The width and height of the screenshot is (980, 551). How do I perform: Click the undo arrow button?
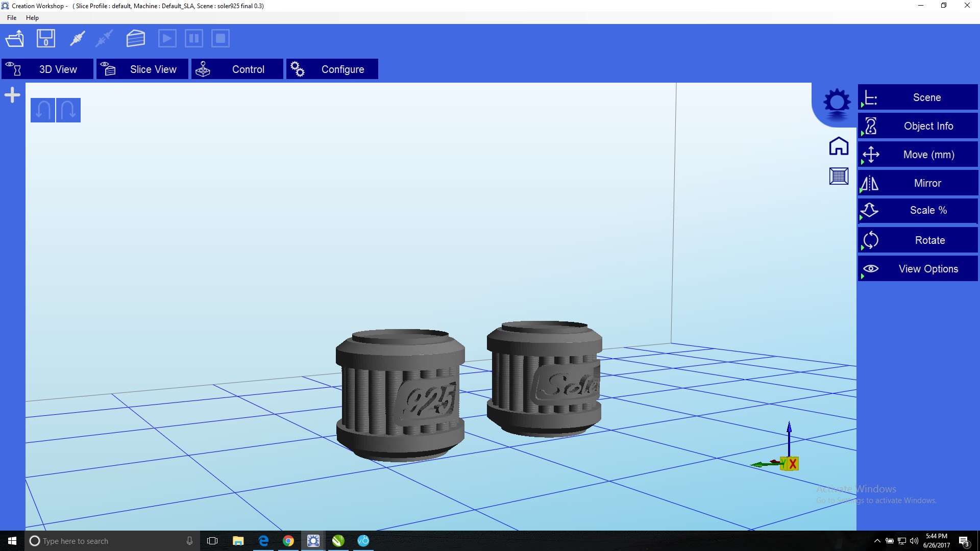(43, 110)
